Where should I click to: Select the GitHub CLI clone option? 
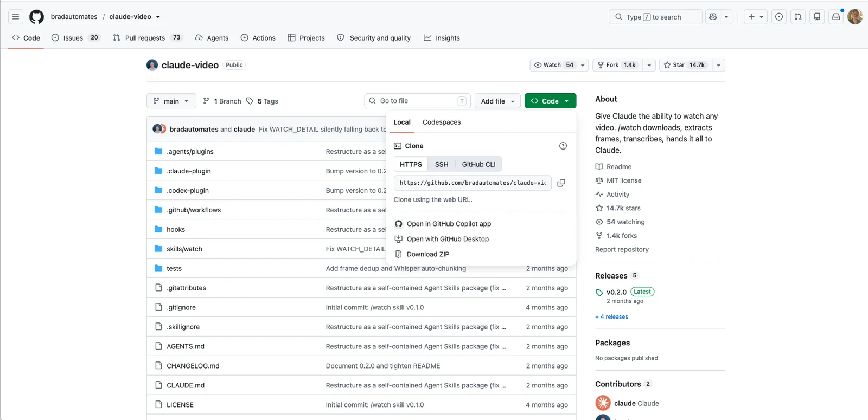478,164
